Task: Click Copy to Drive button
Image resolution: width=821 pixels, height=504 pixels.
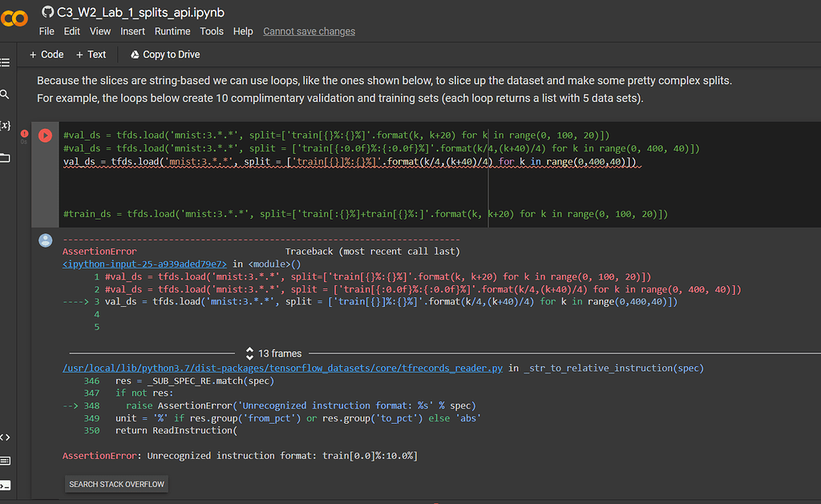Action: tap(165, 54)
